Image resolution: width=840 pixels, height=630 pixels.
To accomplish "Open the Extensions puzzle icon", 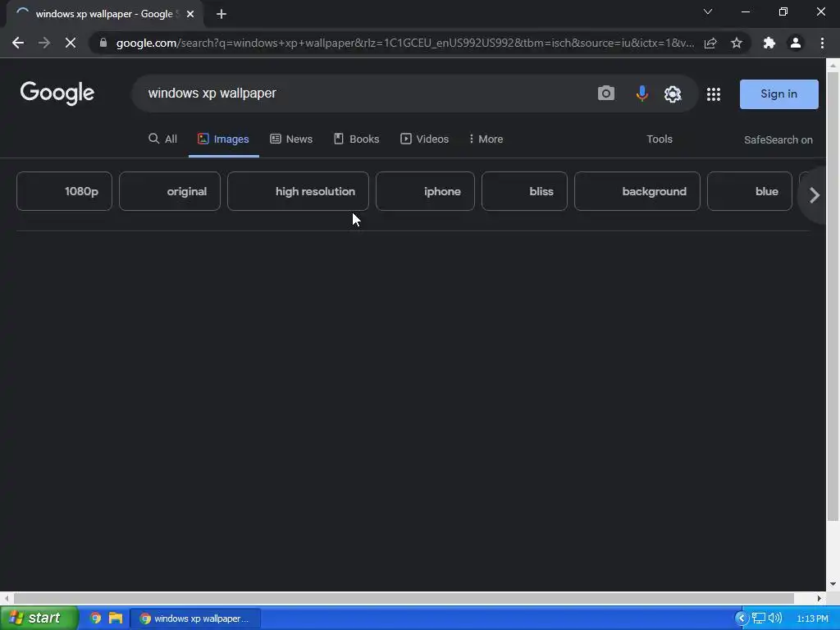I will 769,43.
